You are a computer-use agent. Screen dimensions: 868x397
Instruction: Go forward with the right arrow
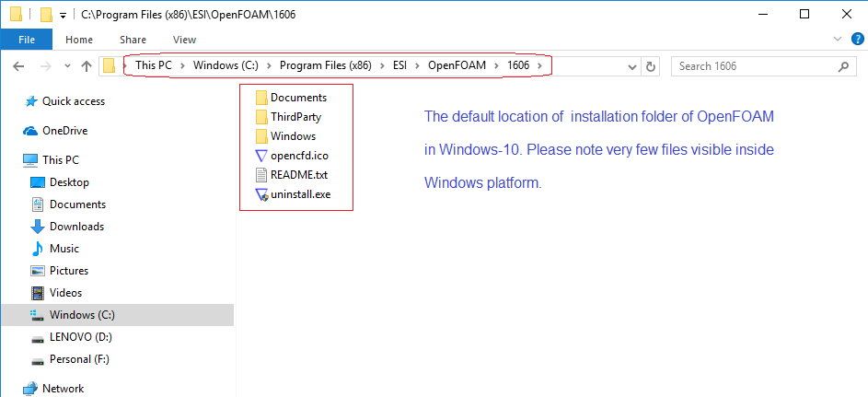coord(47,66)
